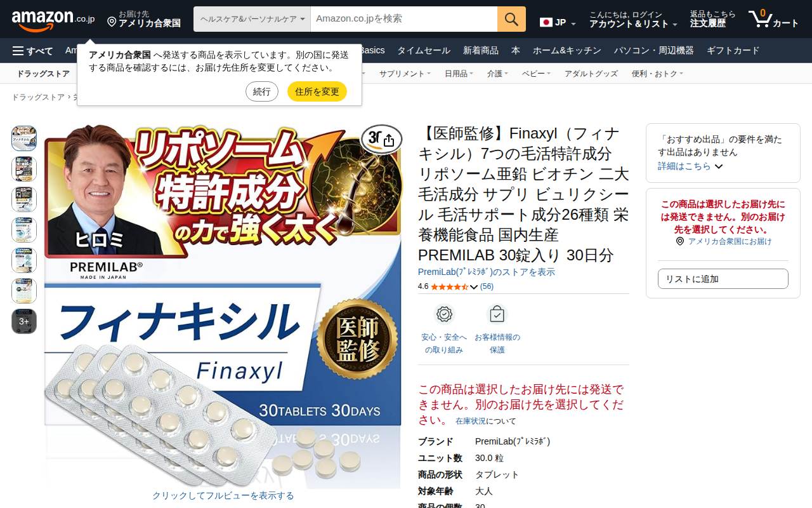
Task: Click the お客様情報の保護 icon
Action: point(497,314)
